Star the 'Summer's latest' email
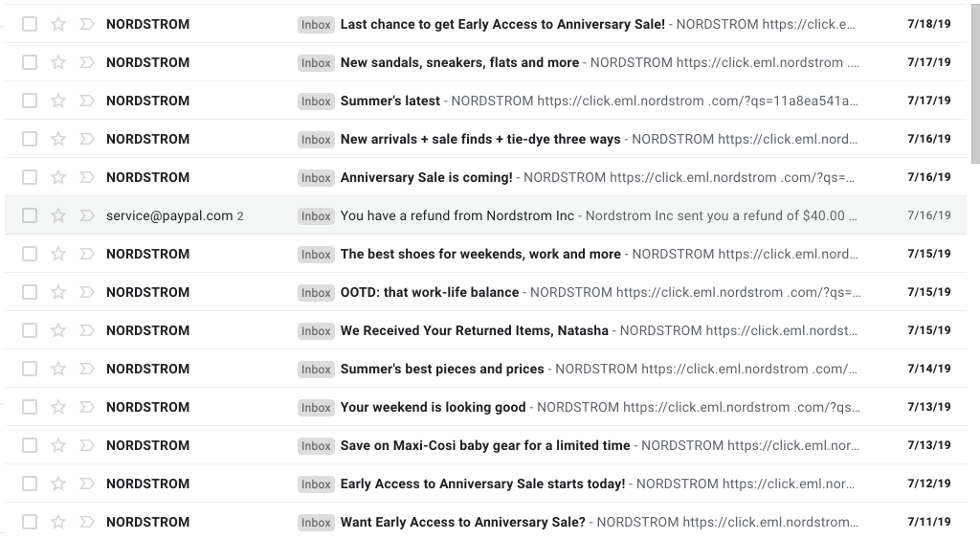The image size is (980, 540). click(58, 101)
